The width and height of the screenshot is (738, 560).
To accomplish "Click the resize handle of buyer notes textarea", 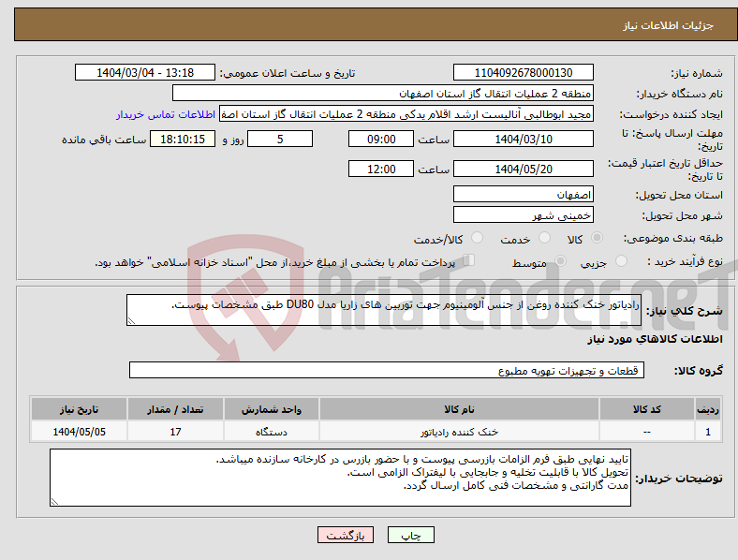I will pos(54,502).
